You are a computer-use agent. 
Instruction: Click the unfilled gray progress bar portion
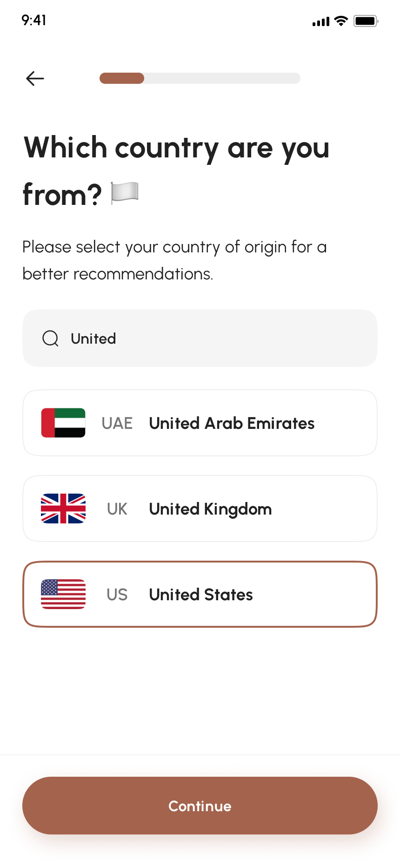coord(222,78)
